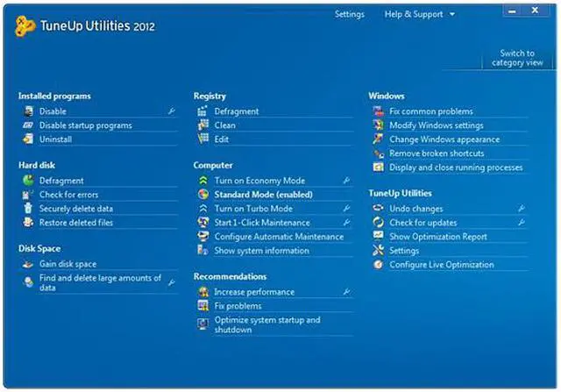Click the Remove broken shortcuts icon
Image resolution: width=561 pixels, height=392 pixels.
(378, 153)
